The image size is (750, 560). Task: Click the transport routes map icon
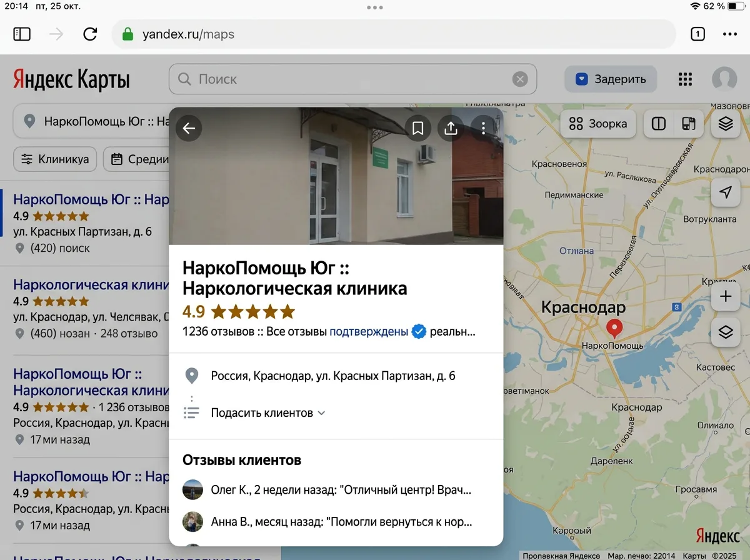tap(689, 124)
